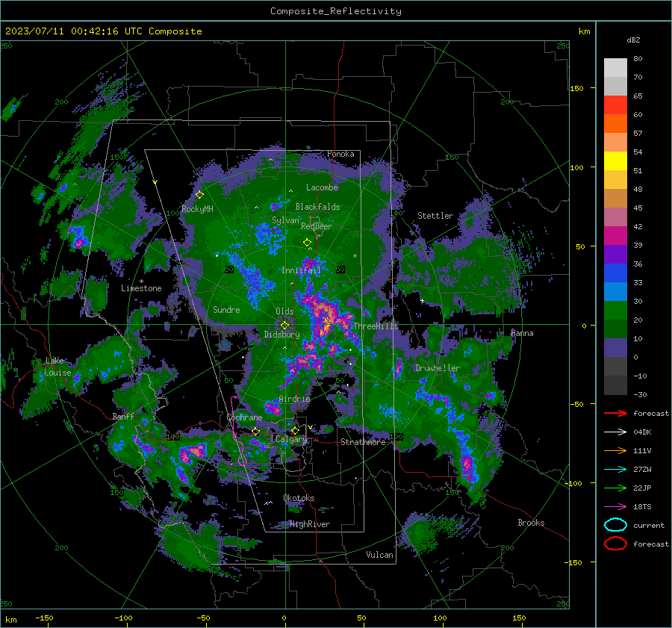672x628 pixels.
Task: Pick the light grey top band of dBZ legend
Action: coord(615,68)
